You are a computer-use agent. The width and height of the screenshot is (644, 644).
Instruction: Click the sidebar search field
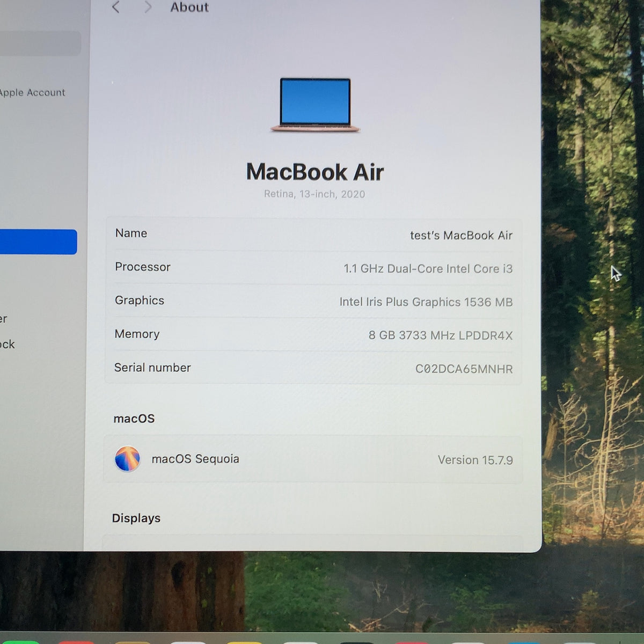coord(40,43)
